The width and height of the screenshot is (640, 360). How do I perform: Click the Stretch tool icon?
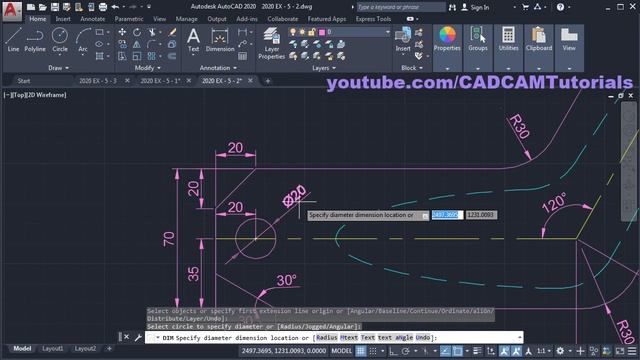pyautogui.click(x=122, y=56)
